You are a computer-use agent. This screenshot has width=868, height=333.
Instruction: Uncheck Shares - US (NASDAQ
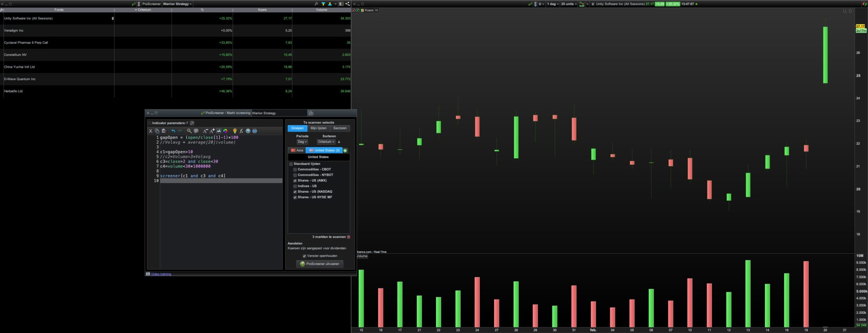(295, 192)
